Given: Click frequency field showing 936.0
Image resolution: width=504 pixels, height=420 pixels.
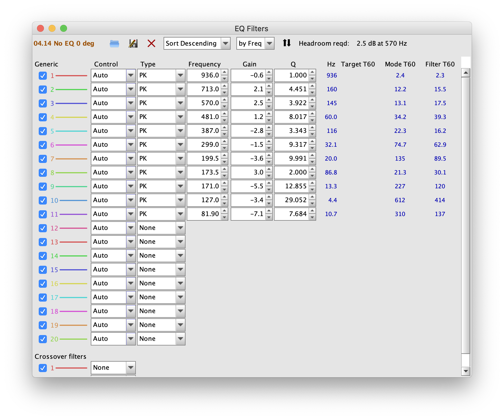Looking at the screenshot, I should point(204,75).
